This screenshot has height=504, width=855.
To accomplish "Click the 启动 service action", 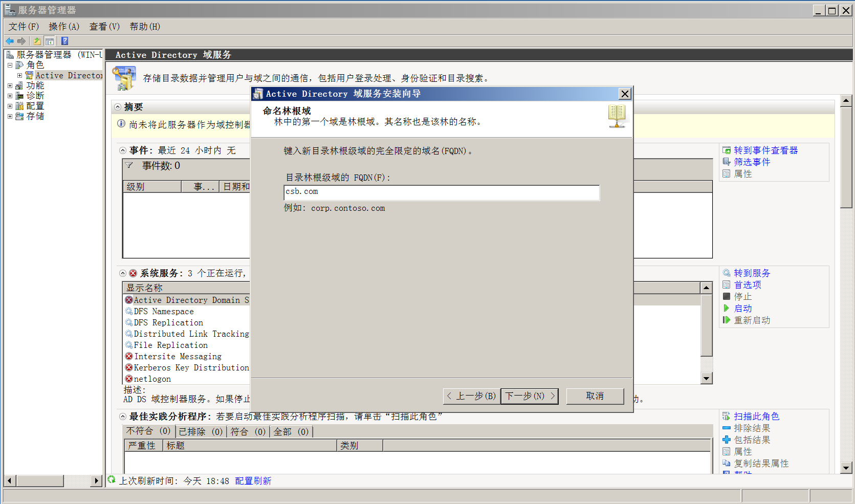I will [x=742, y=309].
